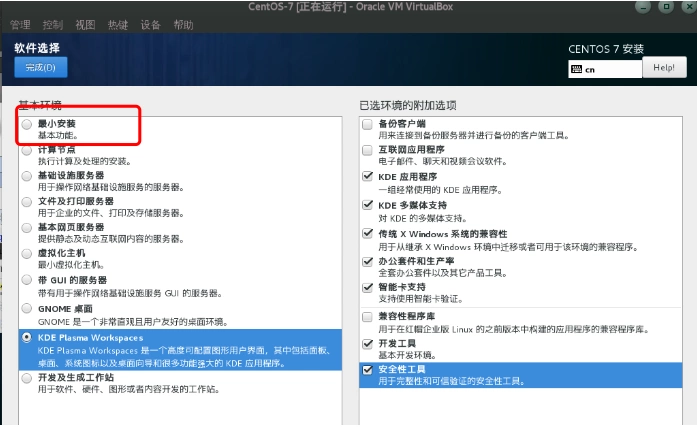Enable the 备份客户端 checkbox
Screen dimensions: 697x427
tap(367, 124)
